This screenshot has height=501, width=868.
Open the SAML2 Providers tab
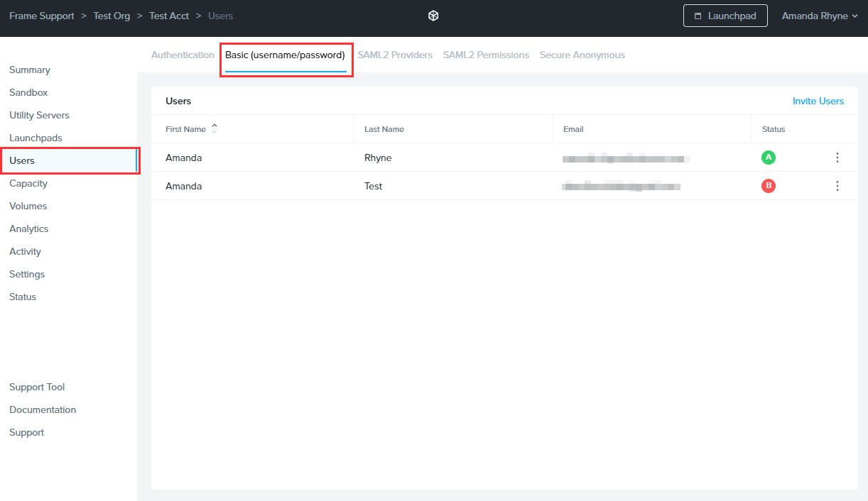[395, 55]
